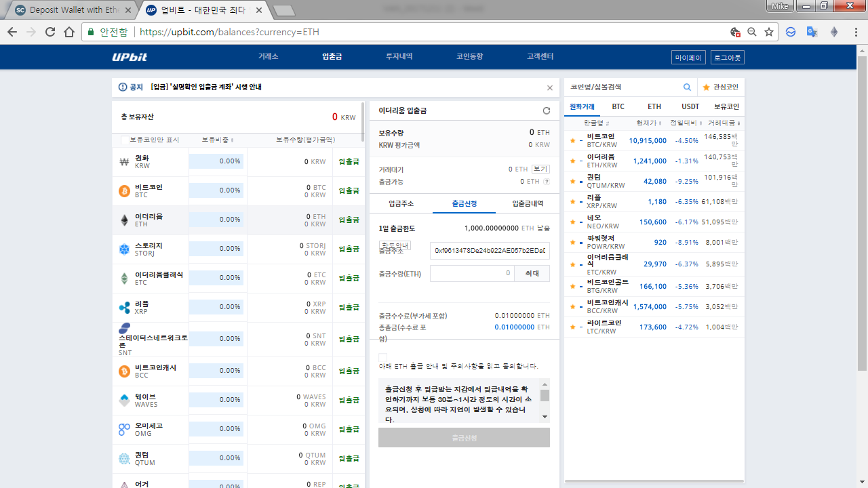Click the 한도안내 limit info button

click(395, 245)
